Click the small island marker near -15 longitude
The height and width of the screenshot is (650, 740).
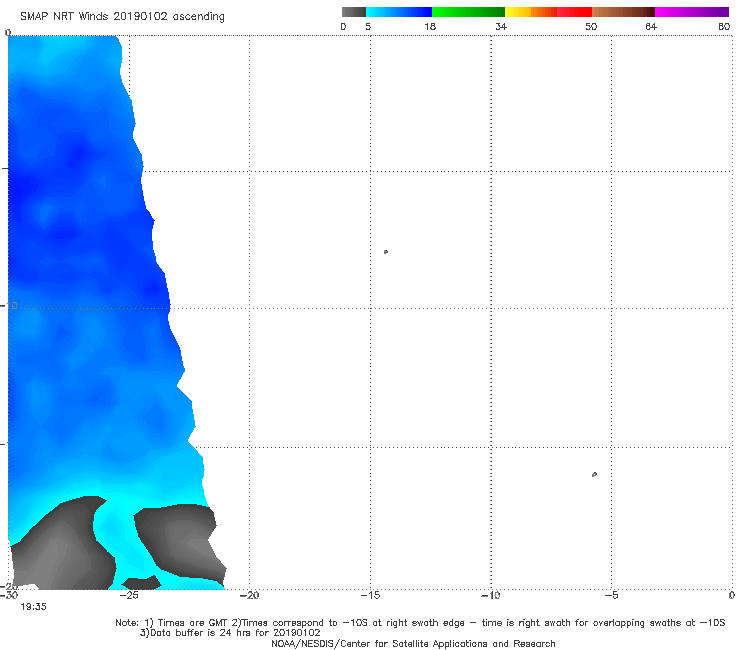[386, 252]
